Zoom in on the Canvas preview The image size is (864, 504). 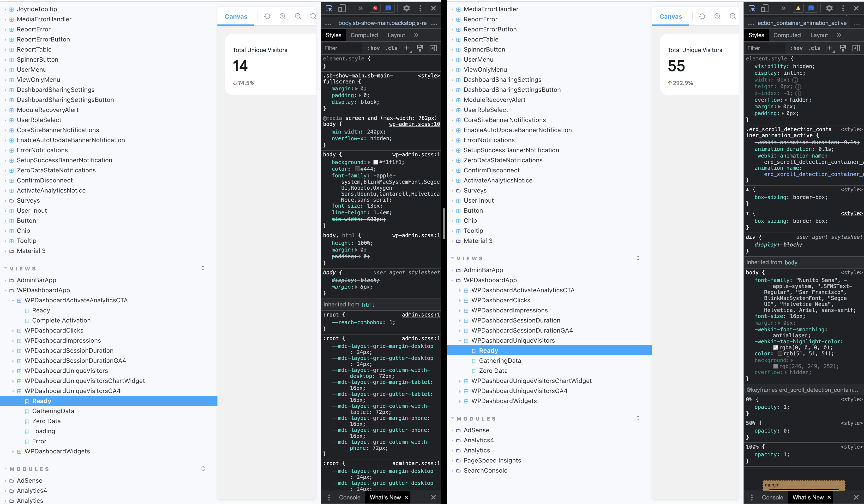[282, 16]
